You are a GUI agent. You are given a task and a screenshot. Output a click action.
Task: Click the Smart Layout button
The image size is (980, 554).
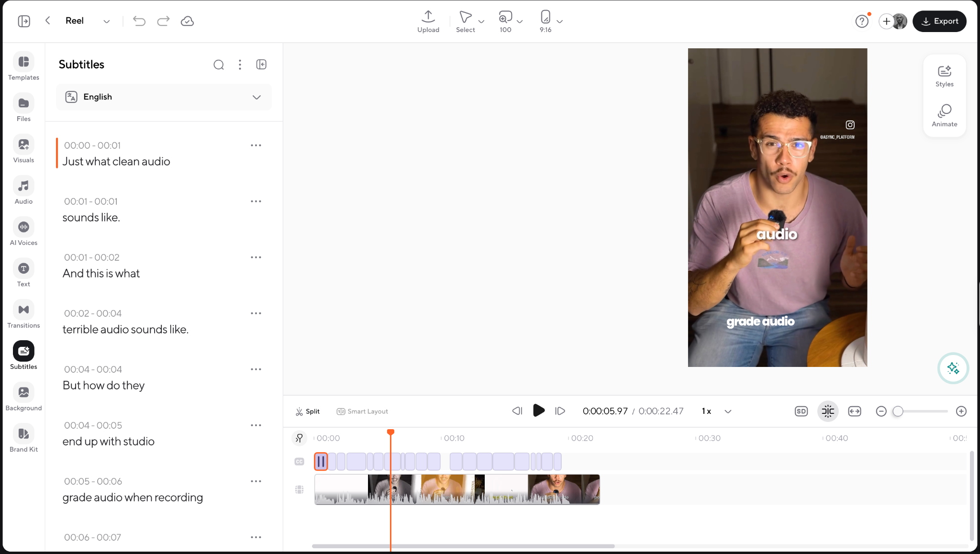(x=362, y=411)
